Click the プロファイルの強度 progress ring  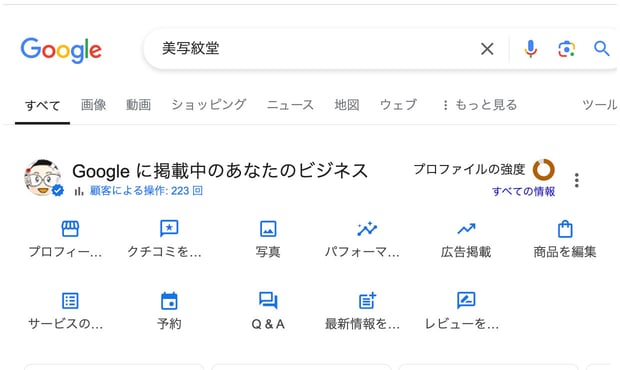[544, 170]
